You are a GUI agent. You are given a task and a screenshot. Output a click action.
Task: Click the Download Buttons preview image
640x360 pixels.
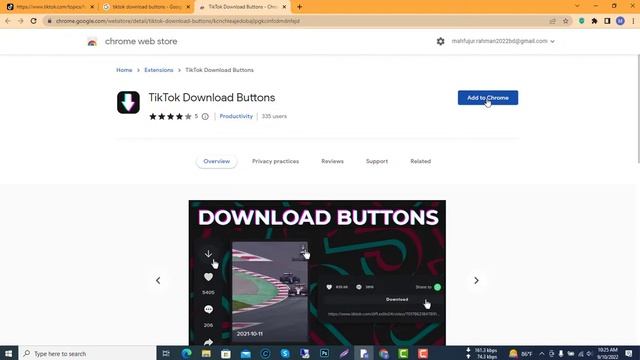(x=317, y=273)
